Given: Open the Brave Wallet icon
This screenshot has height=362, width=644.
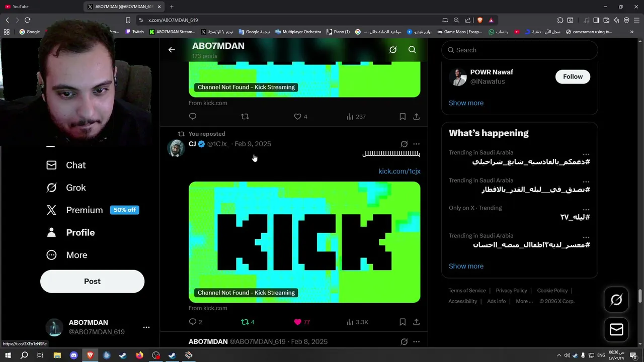Looking at the screenshot, I should [606, 20].
